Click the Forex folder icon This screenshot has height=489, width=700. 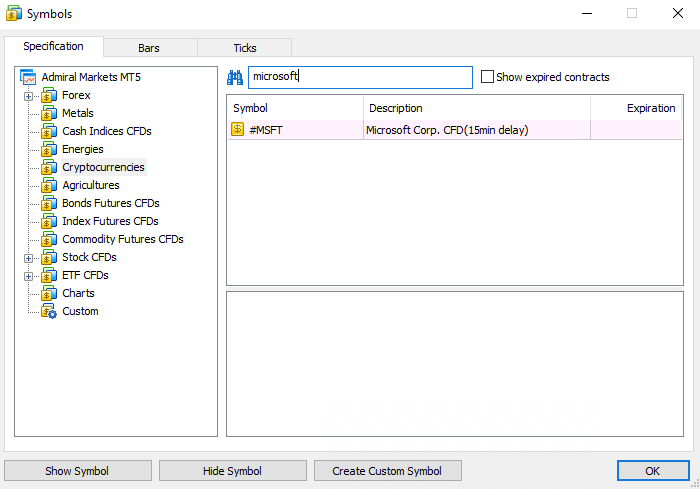click(x=49, y=96)
